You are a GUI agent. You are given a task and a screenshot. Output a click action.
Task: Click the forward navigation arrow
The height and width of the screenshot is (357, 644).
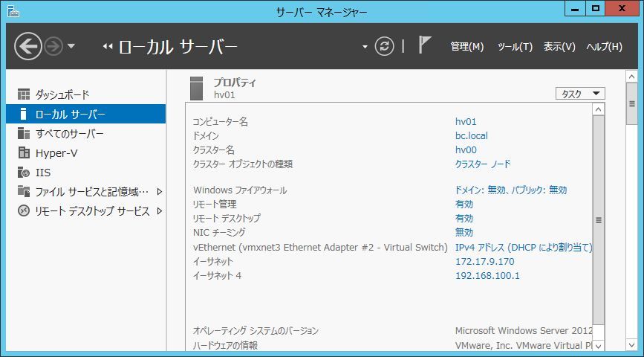point(53,46)
